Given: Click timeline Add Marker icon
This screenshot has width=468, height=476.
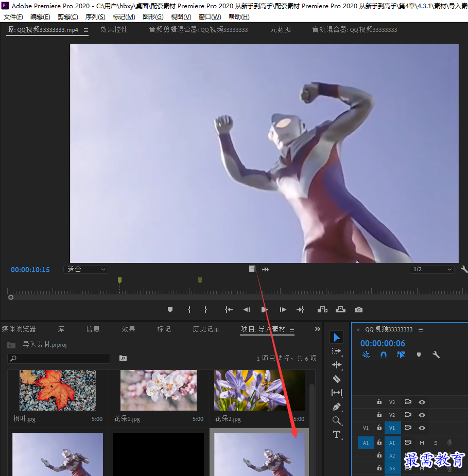Looking at the screenshot, I should click(419, 355).
